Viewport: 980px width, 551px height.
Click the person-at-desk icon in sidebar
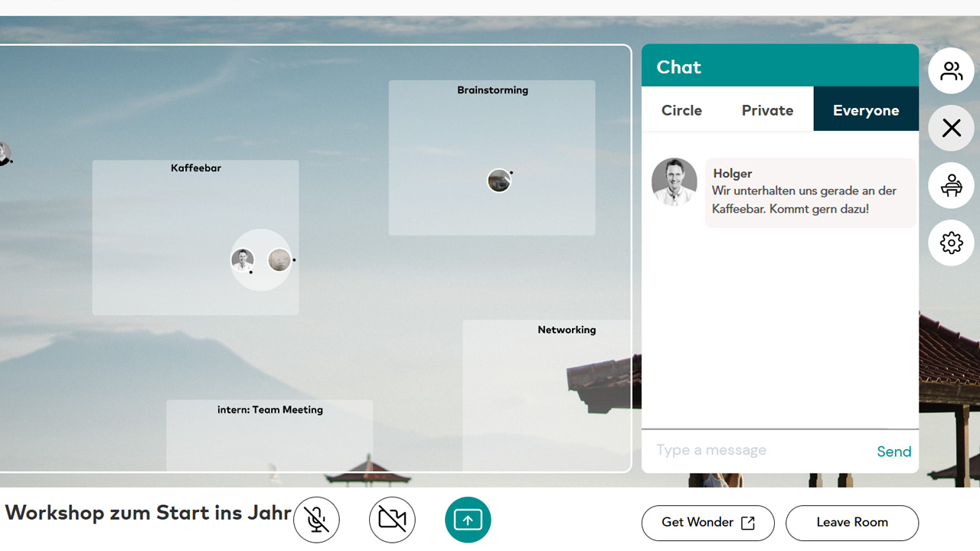(x=951, y=185)
